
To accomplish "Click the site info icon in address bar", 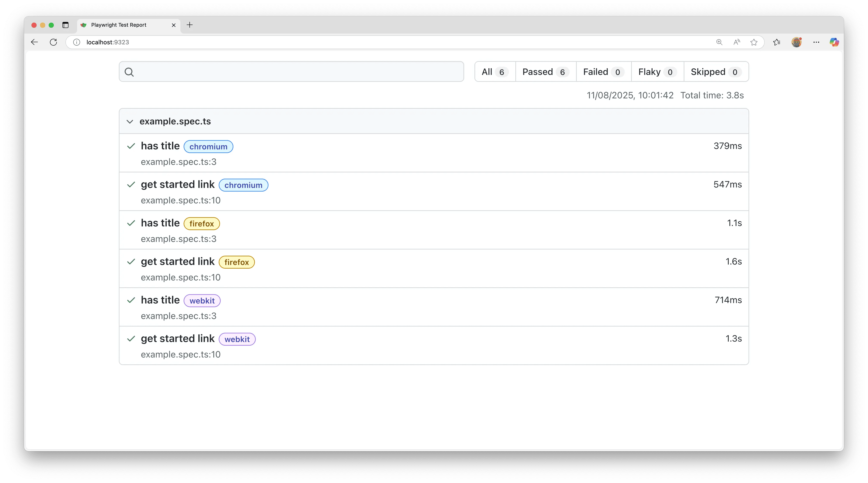I will 76,42.
